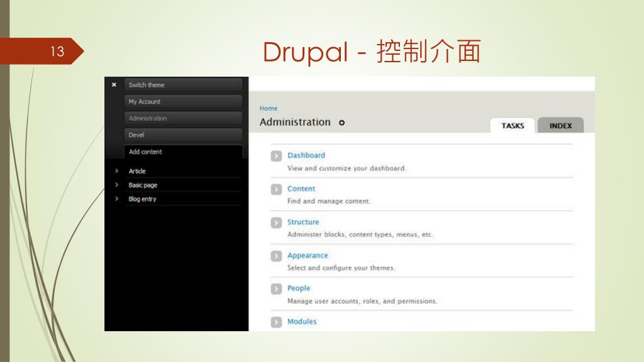Click text 'Select and configure your themes.'
The width and height of the screenshot is (644, 362).
pyautogui.click(x=341, y=268)
